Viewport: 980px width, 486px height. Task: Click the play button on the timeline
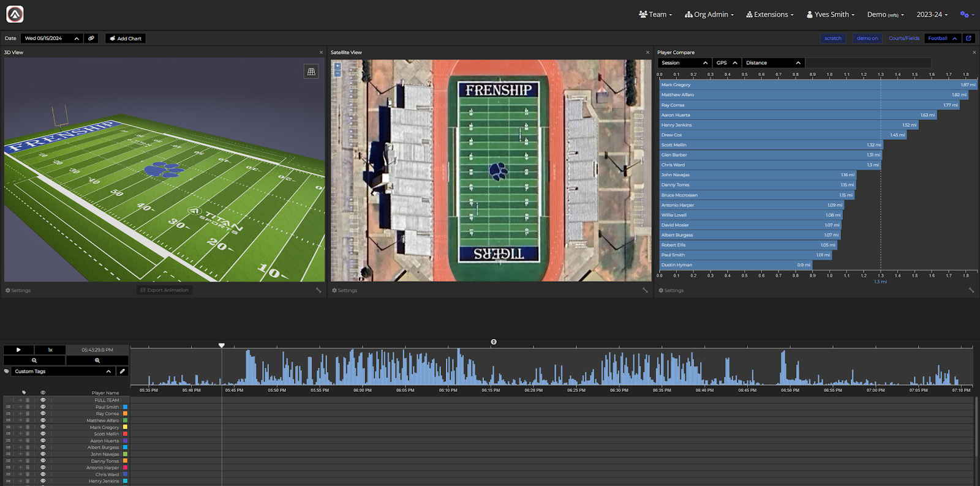click(x=18, y=350)
